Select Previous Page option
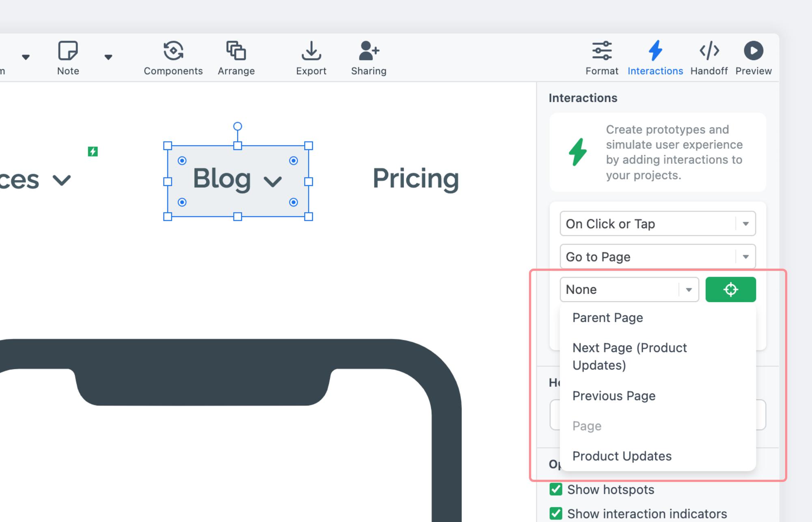 click(658, 396)
